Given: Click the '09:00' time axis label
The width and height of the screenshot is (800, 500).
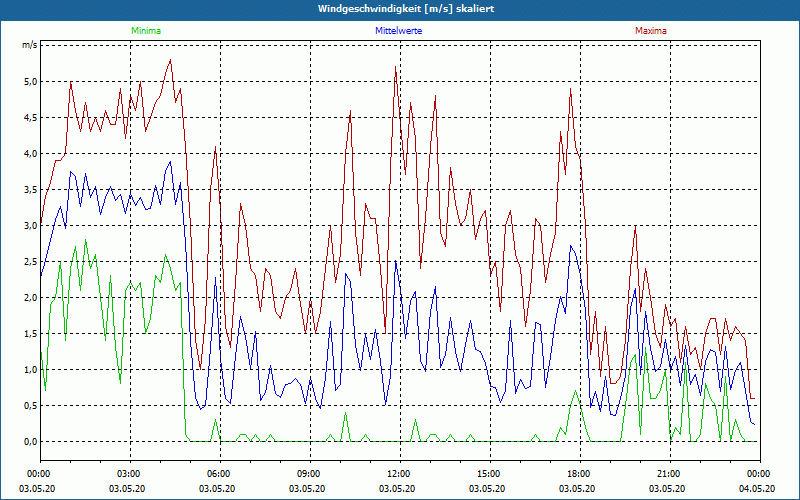Looking at the screenshot, I should [307, 474].
